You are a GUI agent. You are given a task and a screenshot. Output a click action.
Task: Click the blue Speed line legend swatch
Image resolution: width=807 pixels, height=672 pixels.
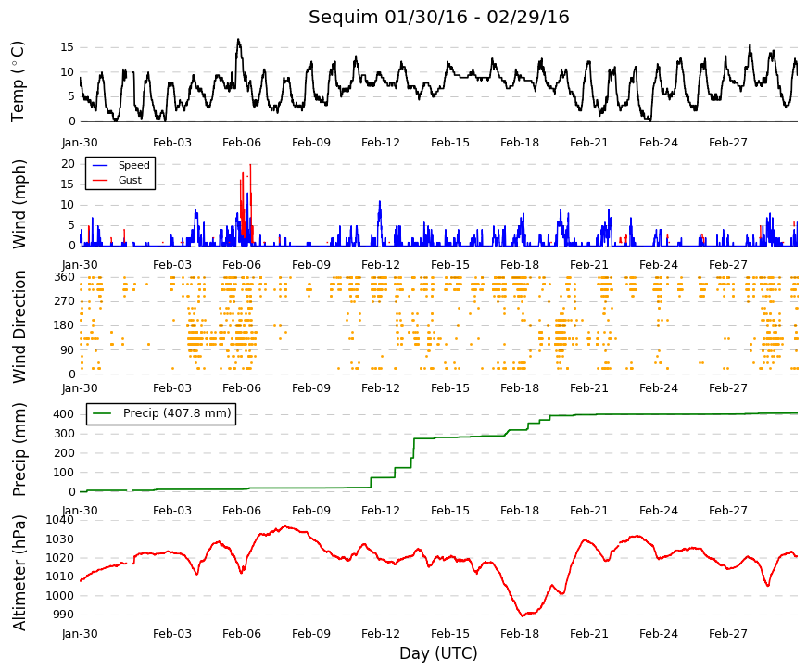click(100, 165)
